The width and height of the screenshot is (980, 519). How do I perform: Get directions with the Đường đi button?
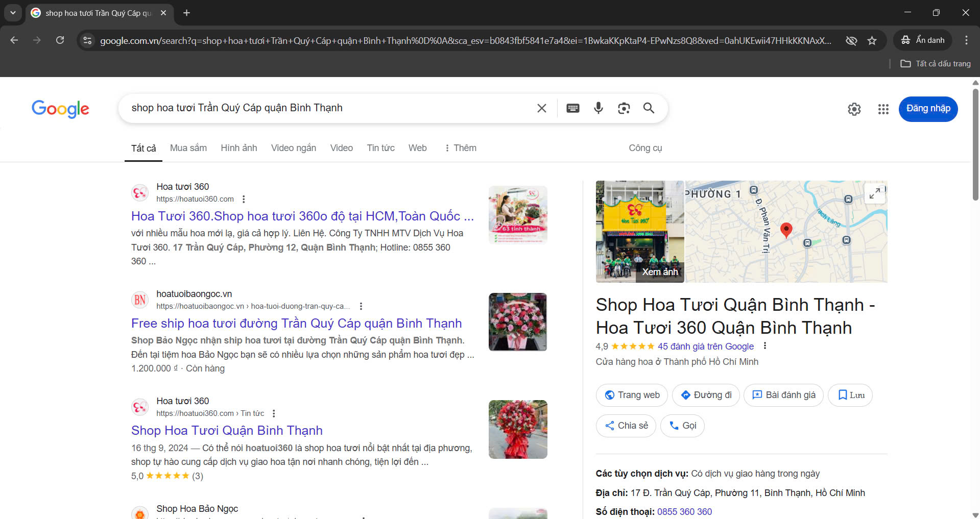pyautogui.click(x=706, y=395)
